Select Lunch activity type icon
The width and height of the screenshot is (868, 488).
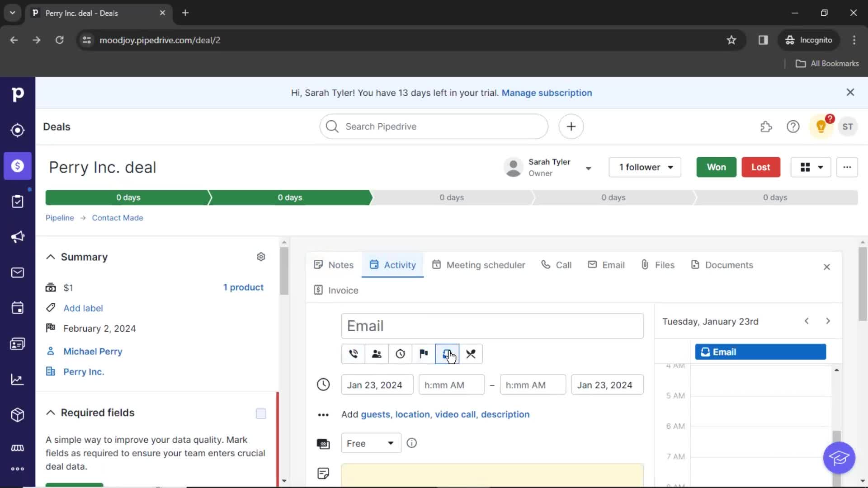[471, 354]
